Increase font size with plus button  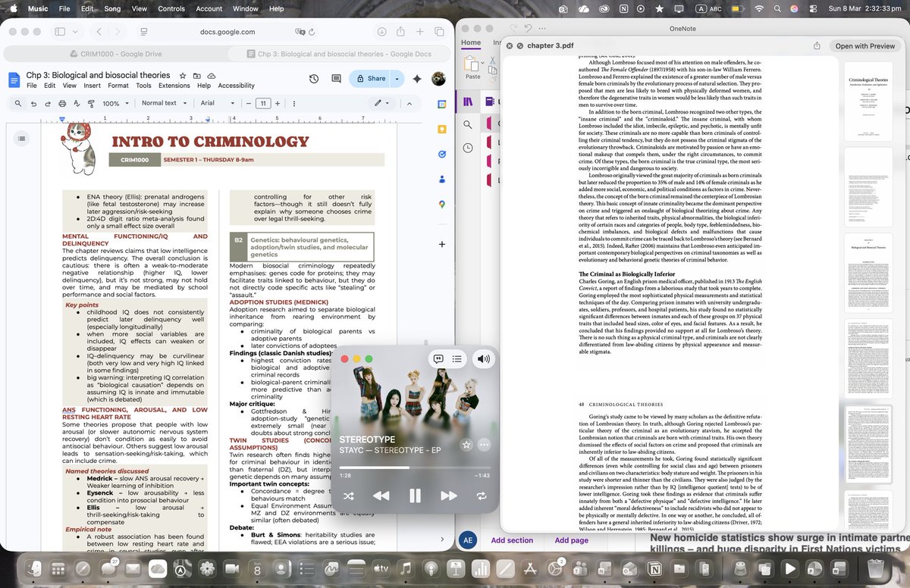[278, 103]
